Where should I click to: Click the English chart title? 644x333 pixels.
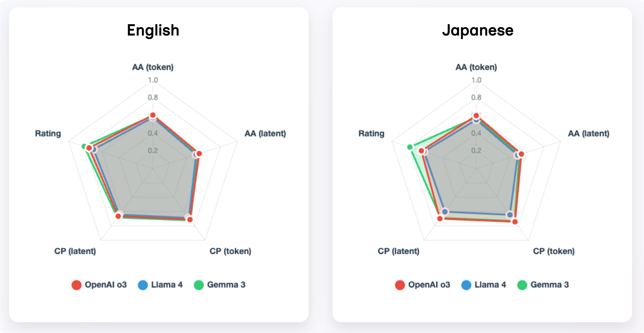click(x=153, y=30)
